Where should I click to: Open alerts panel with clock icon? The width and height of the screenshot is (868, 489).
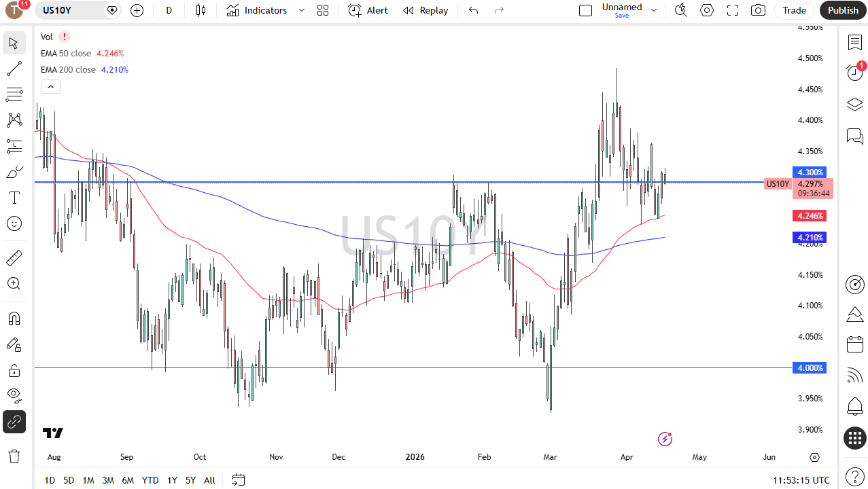tap(854, 72)
